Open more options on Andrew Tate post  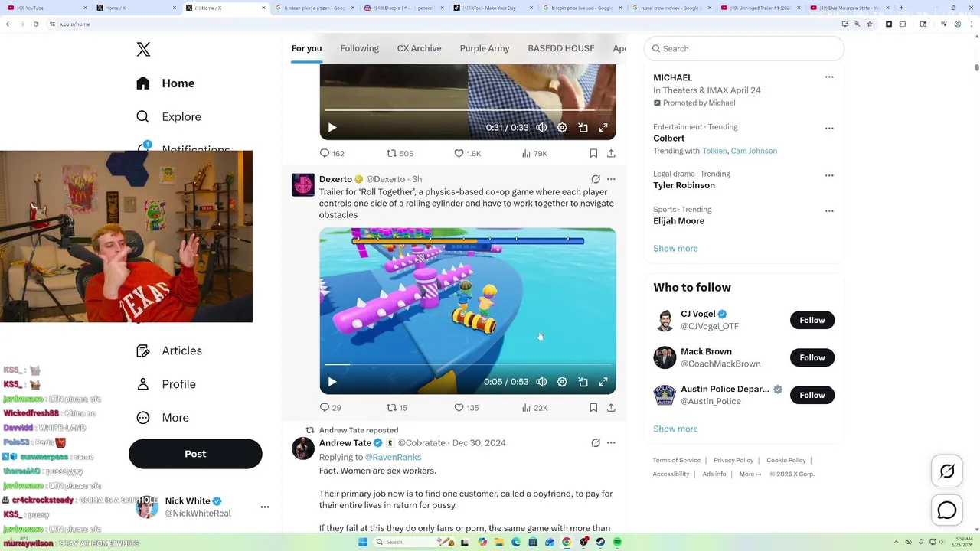611,442
